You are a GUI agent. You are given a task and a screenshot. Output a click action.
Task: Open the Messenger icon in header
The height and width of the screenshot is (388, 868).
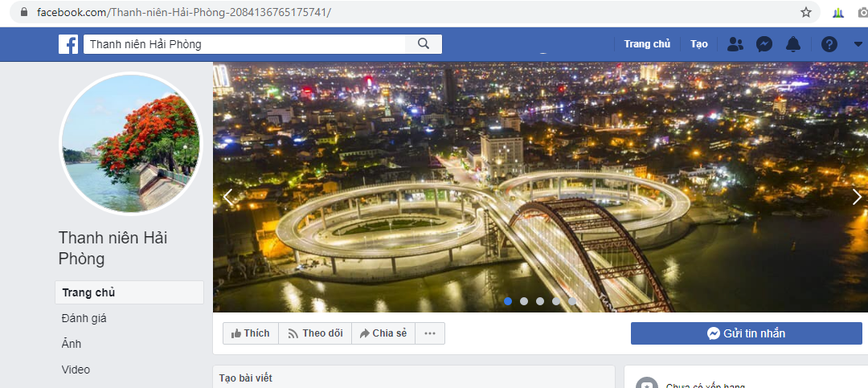click(764, 44)
